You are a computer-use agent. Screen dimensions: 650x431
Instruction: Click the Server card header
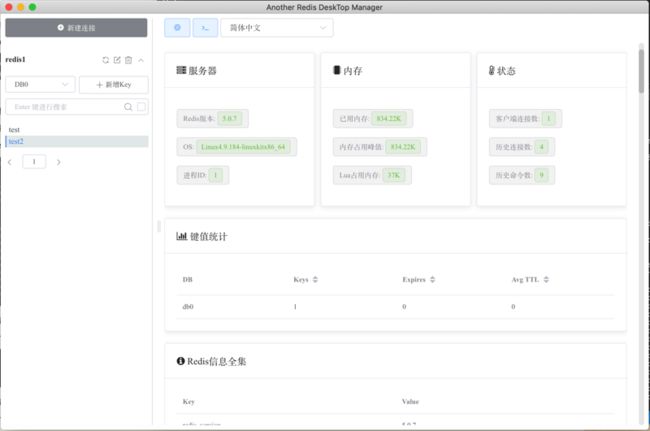[x=239, y=70]
